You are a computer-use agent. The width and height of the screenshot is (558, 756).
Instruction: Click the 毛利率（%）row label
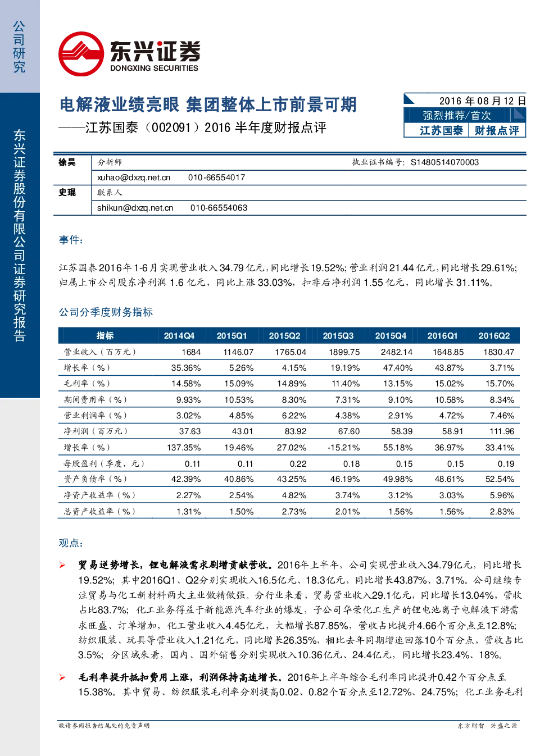87,384
